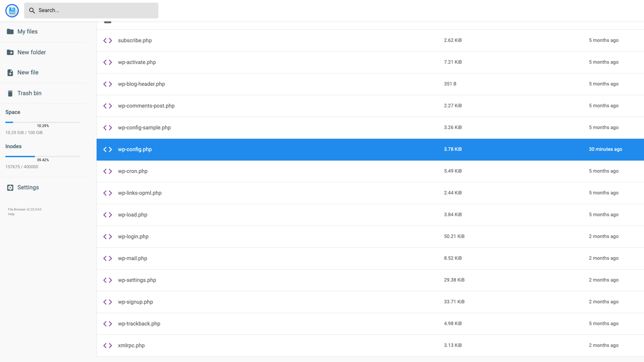The height and width of the screenshot is (362, 644).
Task: Click code icon beside wp-login.php
Action: (108, 237)
